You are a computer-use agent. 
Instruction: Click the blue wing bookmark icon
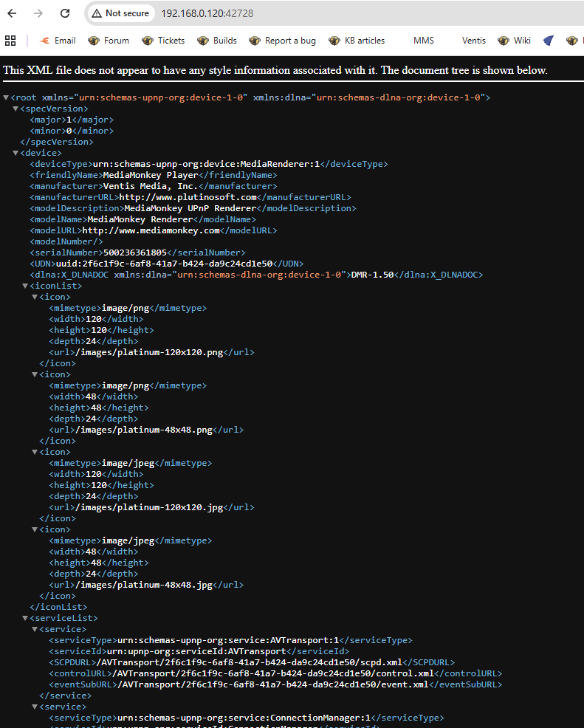click(549, 41)
